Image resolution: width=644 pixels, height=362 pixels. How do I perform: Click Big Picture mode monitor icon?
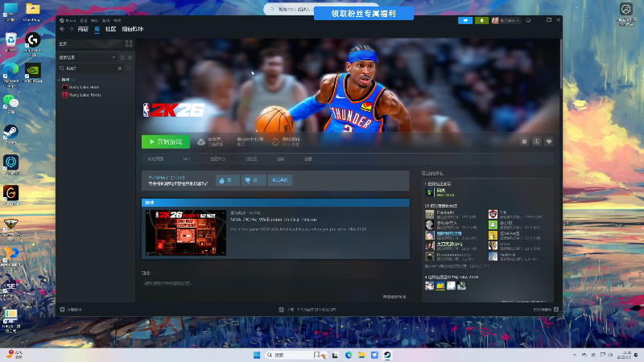(528, 21)
